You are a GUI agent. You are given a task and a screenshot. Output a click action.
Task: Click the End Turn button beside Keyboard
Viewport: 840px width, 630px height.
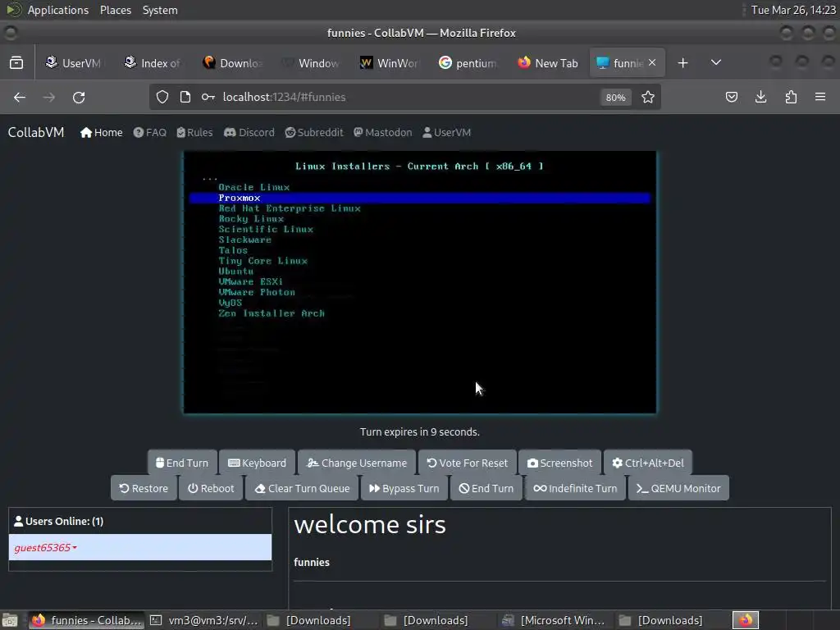(182, 463)
